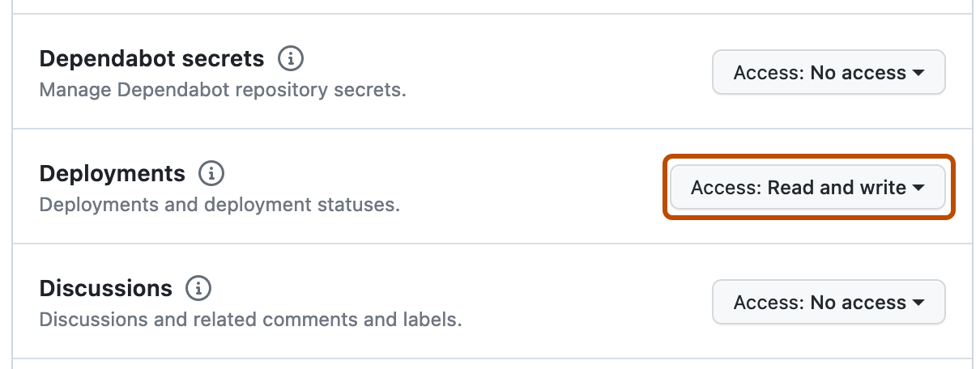Click the caret arrow after 'Read and write'
Viewport: 980px width, 369px height.
tap(918, 188)
